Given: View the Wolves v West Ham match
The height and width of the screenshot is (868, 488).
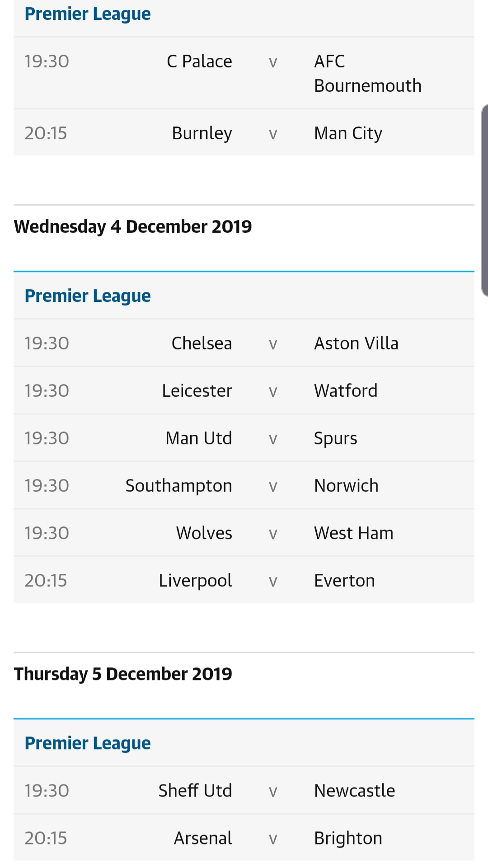Looking at the screenshot, I should pyautogui.click(x=244, y=533).
